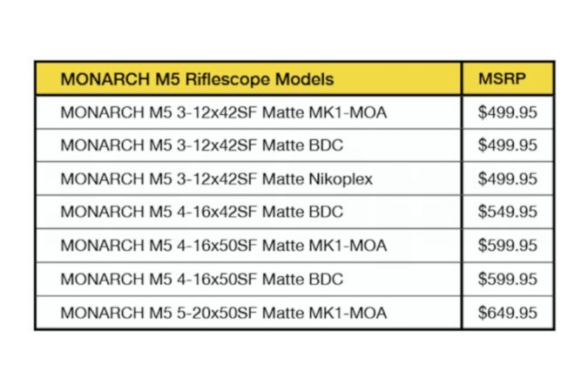Click the word Nikoplex in the table
Screen dimensions: 588x392
point(341,179)
